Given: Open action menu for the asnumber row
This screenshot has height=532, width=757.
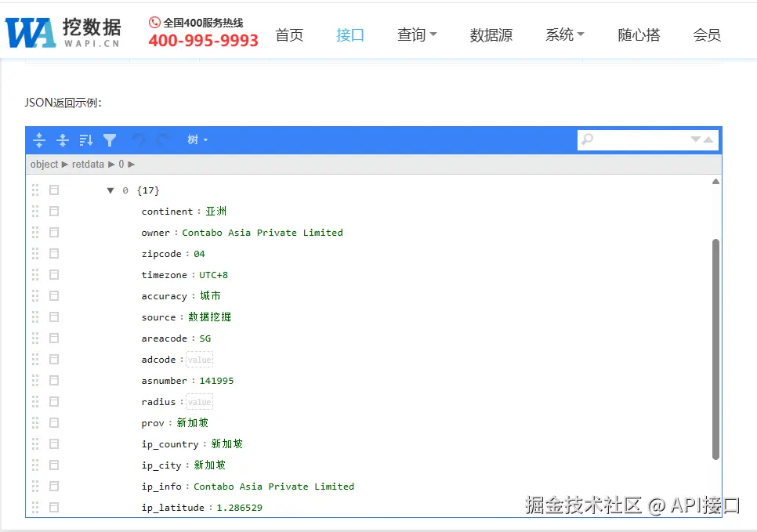Looking at the screenshot, I should click(x=54, y=381).
